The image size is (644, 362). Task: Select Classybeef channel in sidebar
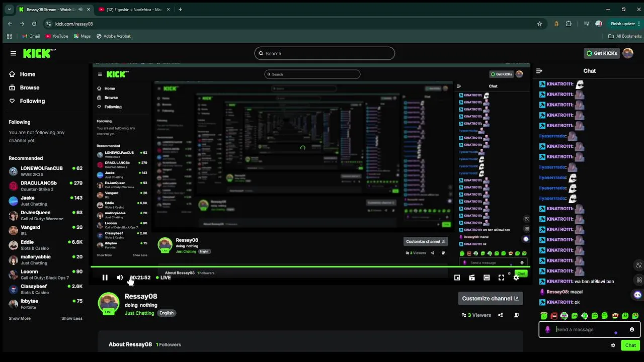tap(45, 289)
